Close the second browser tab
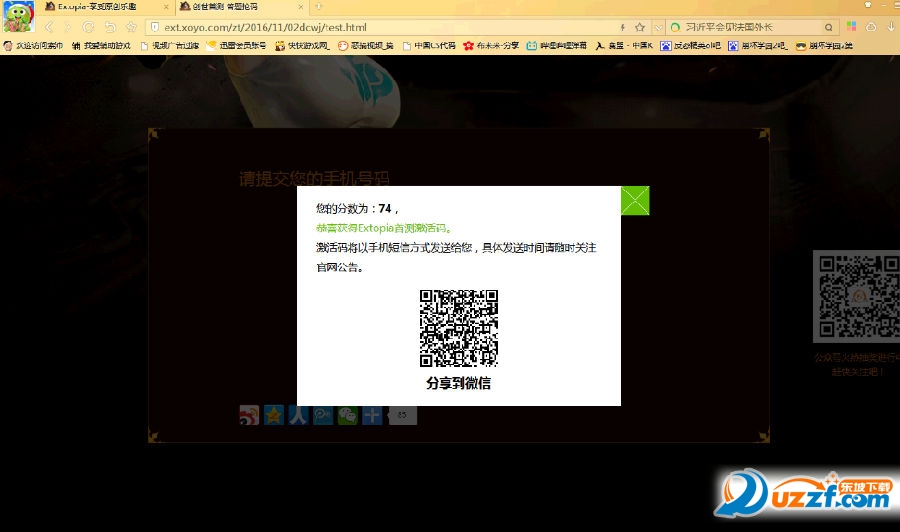Viewport: 900px width, 532px height. tap(301, 7)
